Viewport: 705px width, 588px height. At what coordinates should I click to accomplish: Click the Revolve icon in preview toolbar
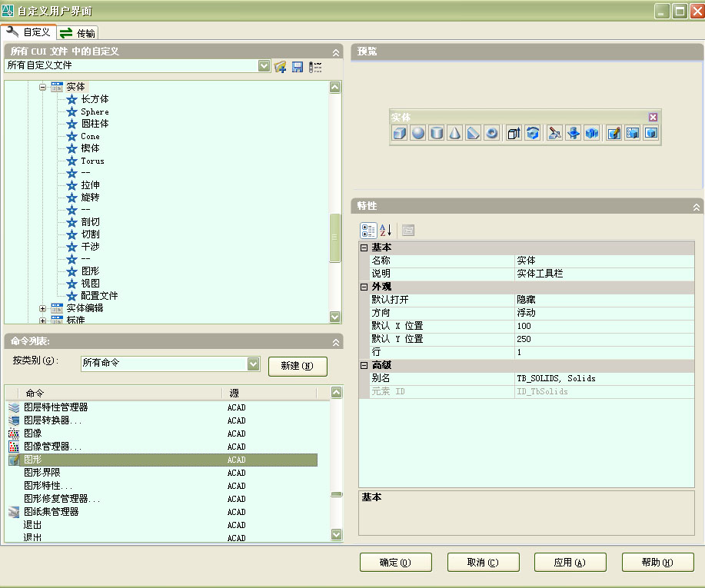[532, 133]
